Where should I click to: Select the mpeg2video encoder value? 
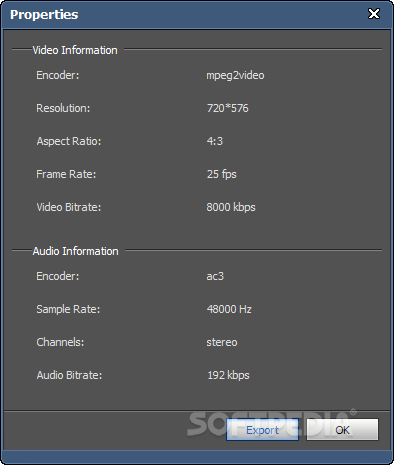(235, 75)
